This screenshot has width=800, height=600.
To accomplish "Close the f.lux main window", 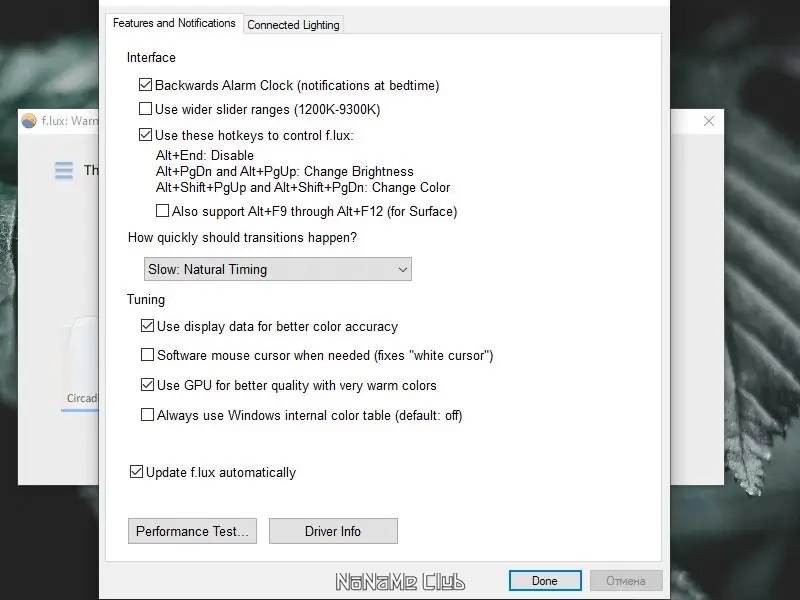I will (709, 121).
